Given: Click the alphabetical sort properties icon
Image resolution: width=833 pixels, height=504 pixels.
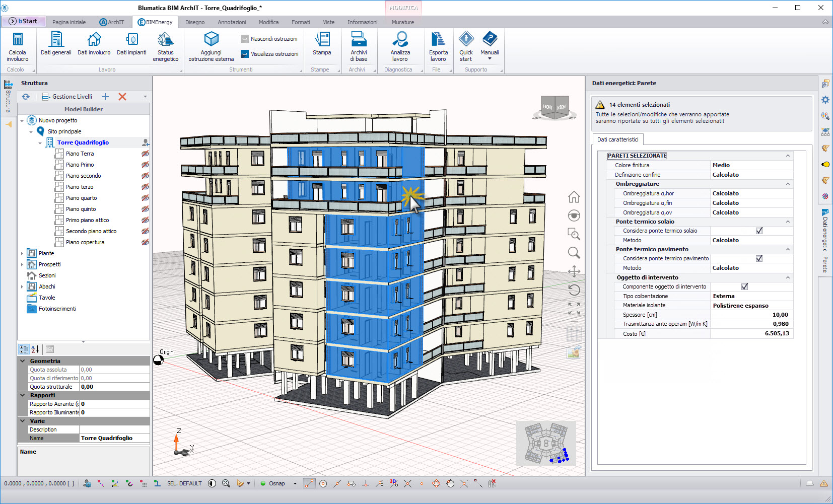Looking at the screenshot, I should tap(35, 349).
